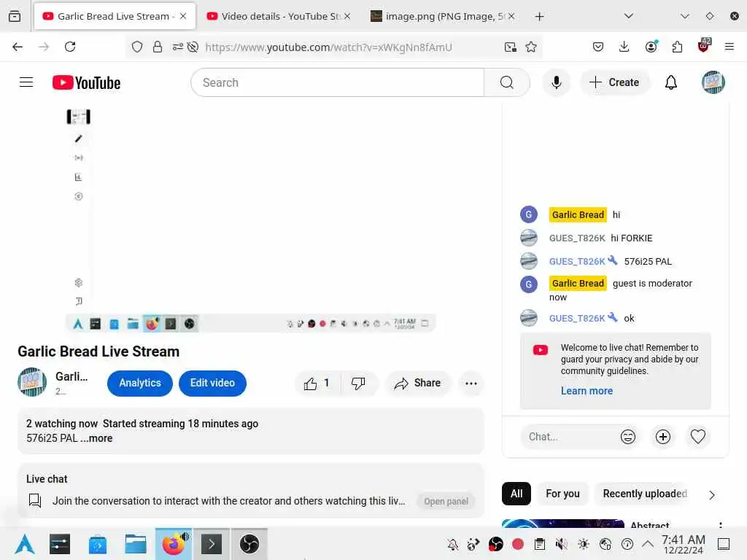The image size is (747, 560).
Task: Open the YouTube guide hamburger menu
Action: [26, 82]
